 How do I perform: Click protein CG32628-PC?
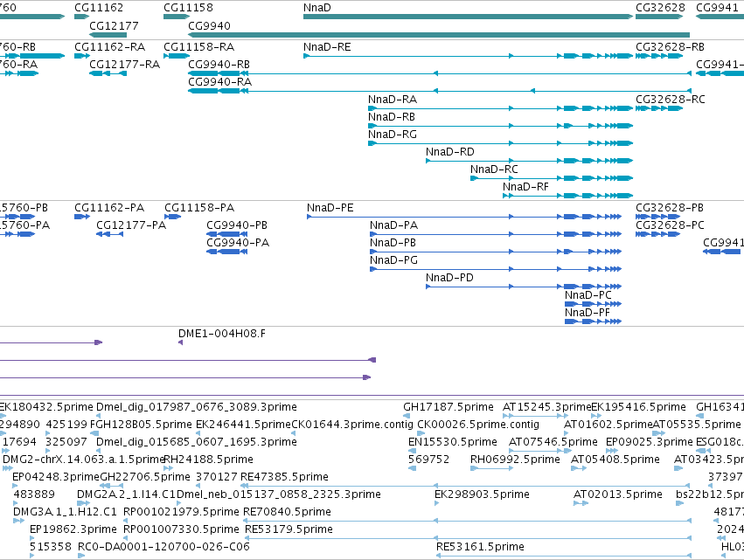[670, 225]
